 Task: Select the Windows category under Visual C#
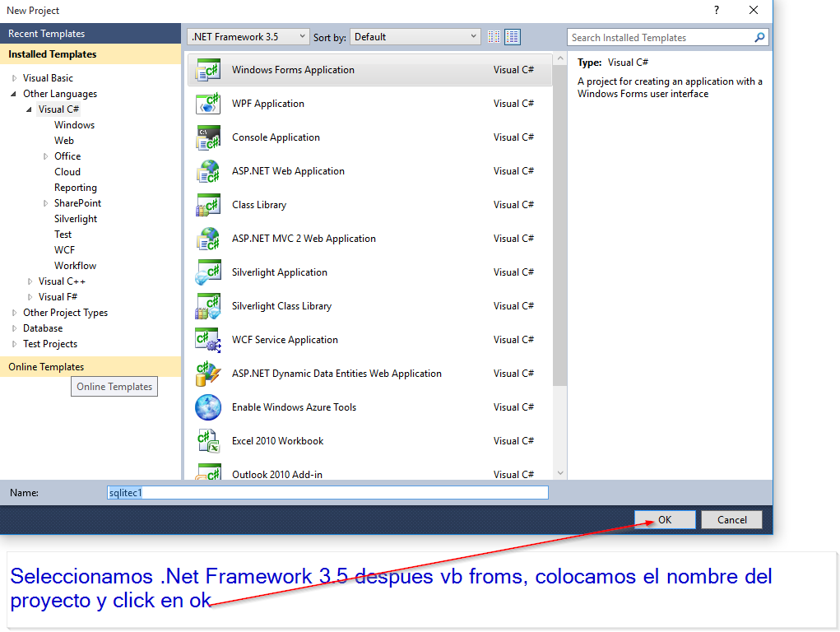coord(75,125)
